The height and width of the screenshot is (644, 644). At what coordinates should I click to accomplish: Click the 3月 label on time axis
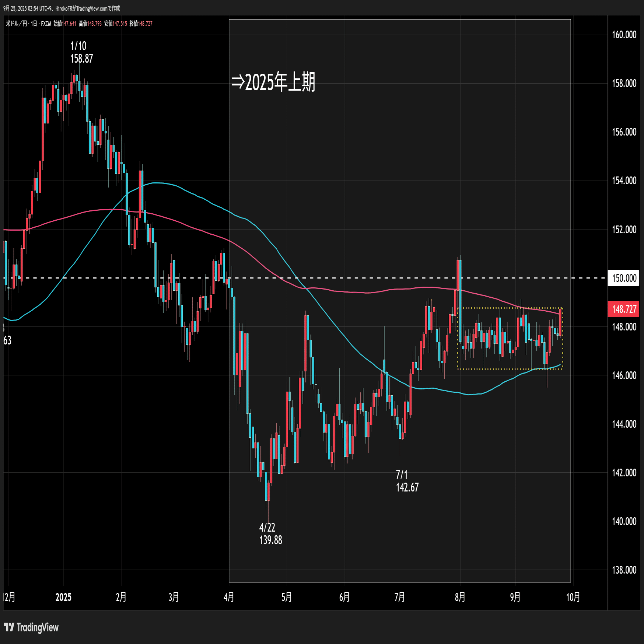pyautogui.click(x=174, y=597)
